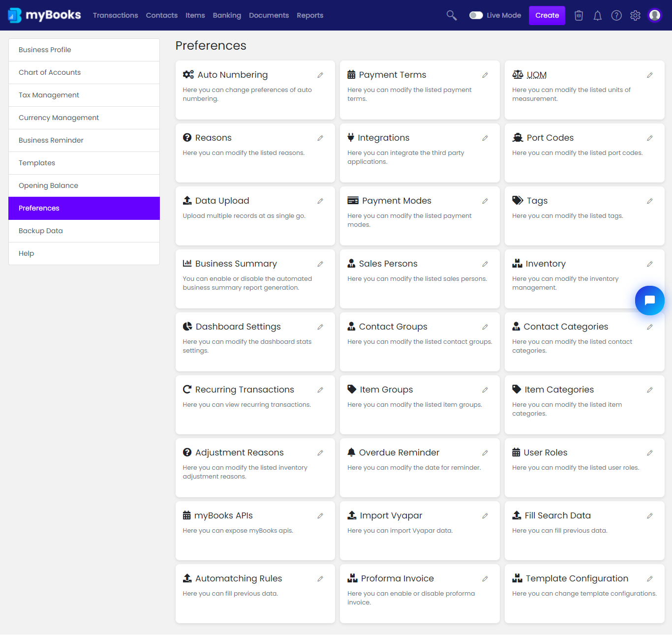The image size is (672, 635).
Task: Open Backup Data in sidebar
Action: [x=84, y=231]
